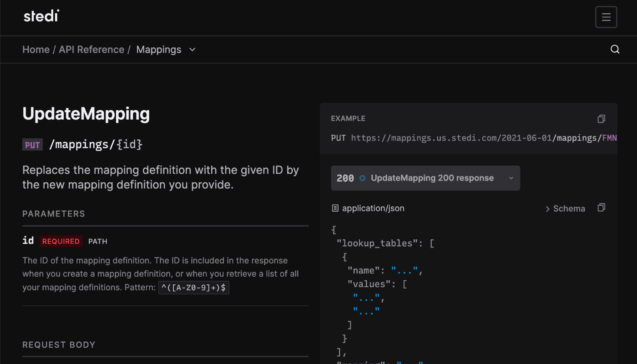Open search with the magnifying glass icon
The width and height of the screenshot is (637, 364).
[615, 49]
